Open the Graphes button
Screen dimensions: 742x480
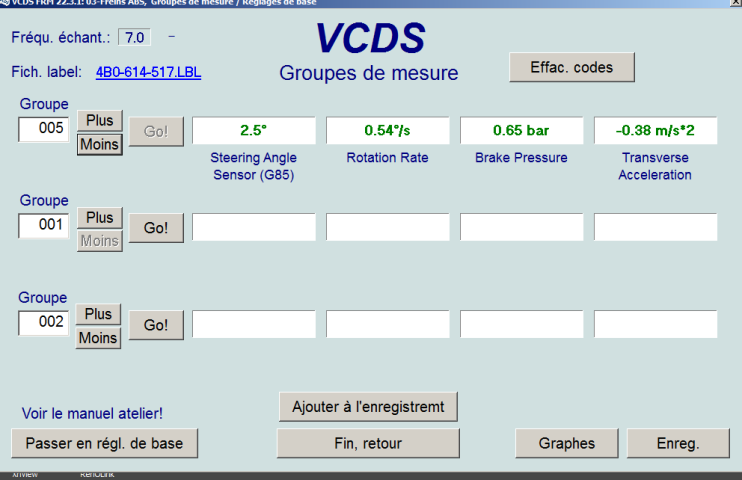pos(567,443)
